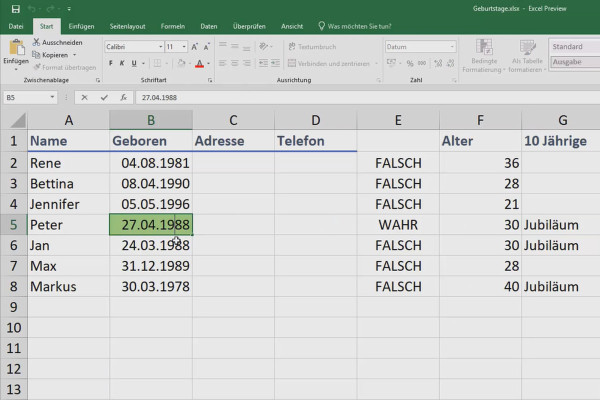
Task: Open Als Tabelle formatieren menu
Action: 527,56
